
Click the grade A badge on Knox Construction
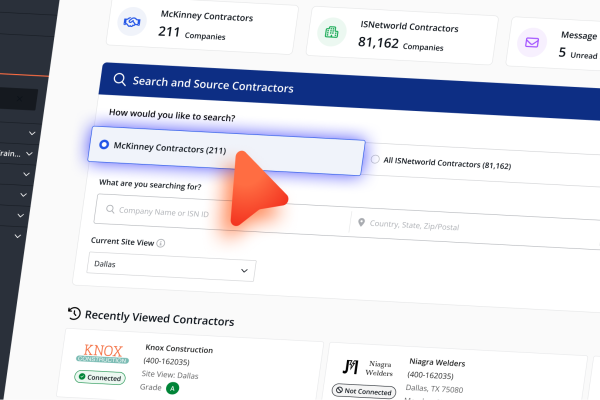pos(173,389)
